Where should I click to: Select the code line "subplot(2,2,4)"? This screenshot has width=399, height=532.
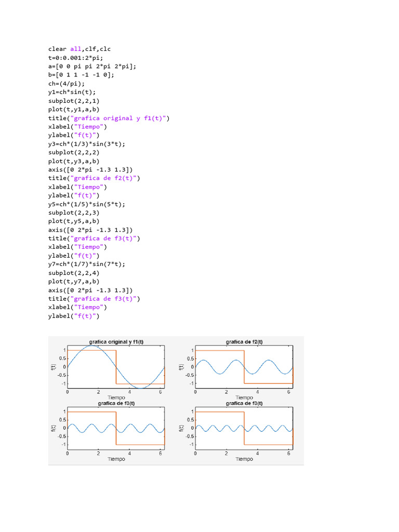74,273
